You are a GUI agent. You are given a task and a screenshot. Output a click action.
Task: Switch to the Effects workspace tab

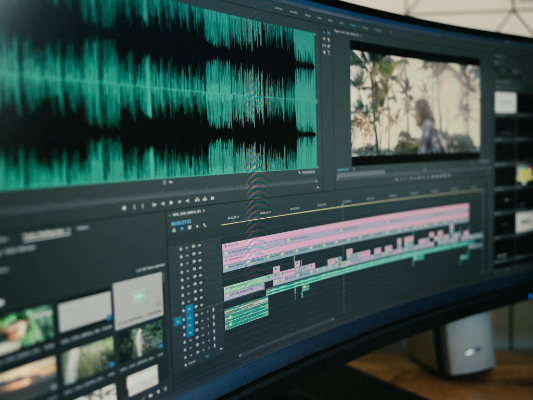[330, 20]
